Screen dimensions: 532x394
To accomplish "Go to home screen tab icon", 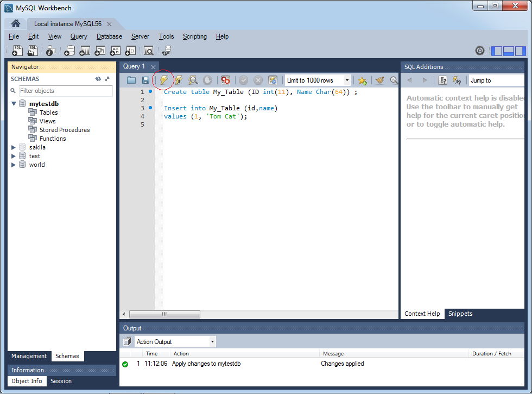I will (x=16, y=23).
